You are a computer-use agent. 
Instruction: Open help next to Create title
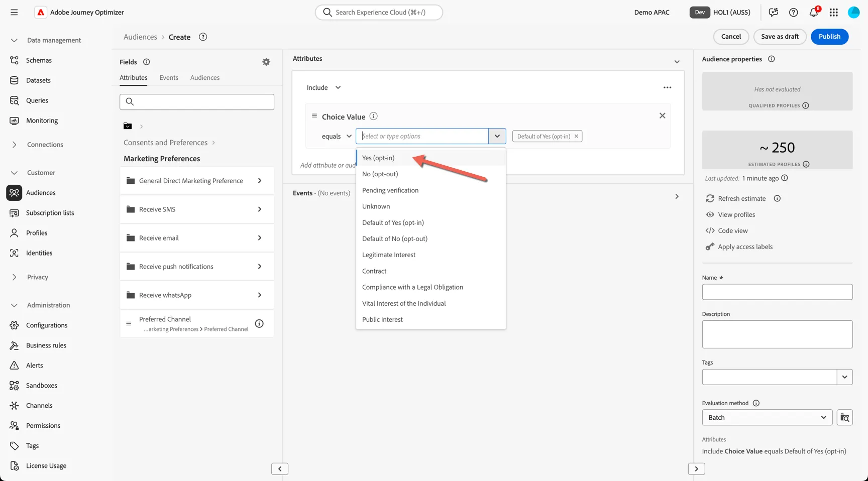pos(203,37)
